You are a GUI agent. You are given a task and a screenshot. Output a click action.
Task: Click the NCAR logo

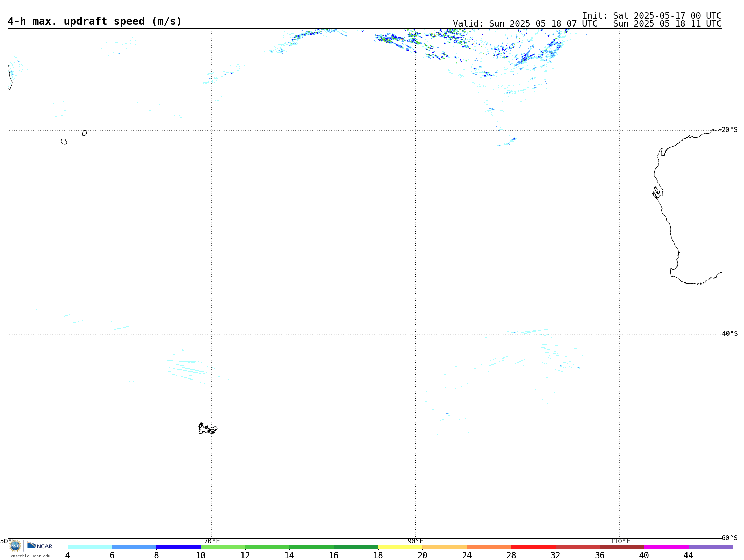coord(40,546)
